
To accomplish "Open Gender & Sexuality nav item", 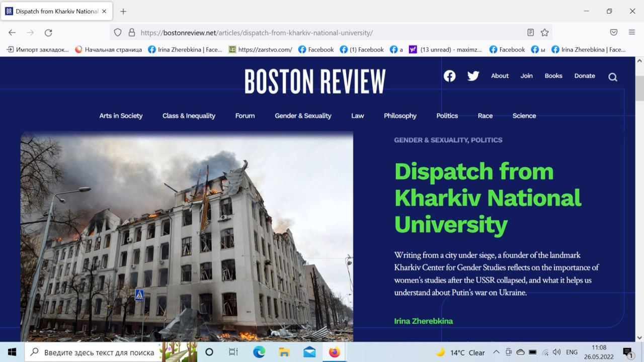I will 303,116.
